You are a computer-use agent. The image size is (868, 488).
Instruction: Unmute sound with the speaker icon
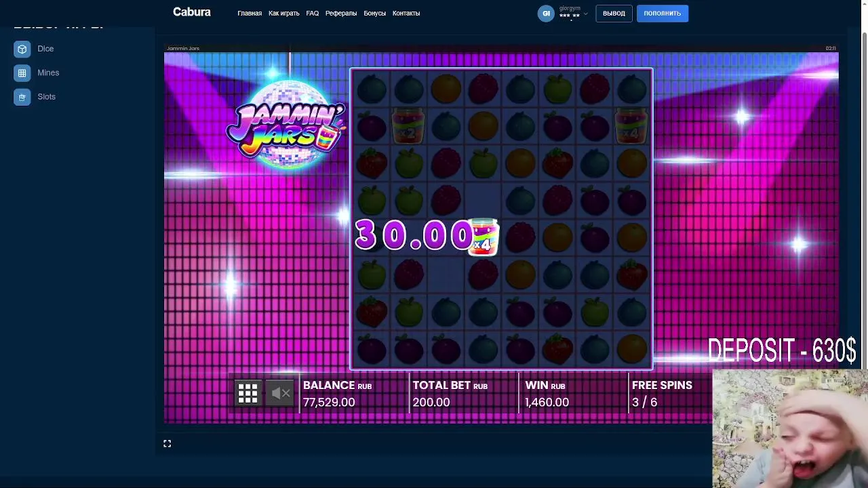(281, 393)
